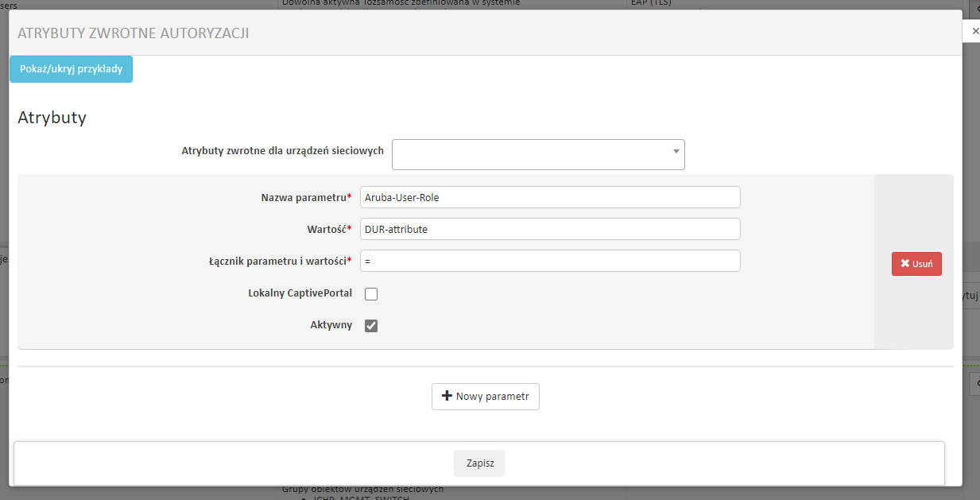Viewport: 980px width, 500px height.
Task: Click the X icon on the red Usuń button
Action: (904, 264)
